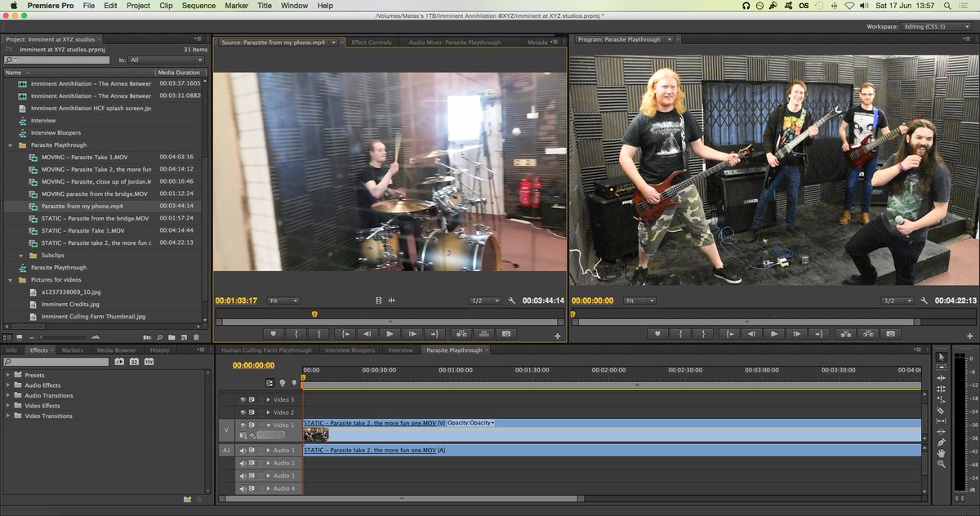Image resolution: width=980 pixels, height=516 pixels.
Task: Toggle Snap in the timeline header
Action: 270,382
